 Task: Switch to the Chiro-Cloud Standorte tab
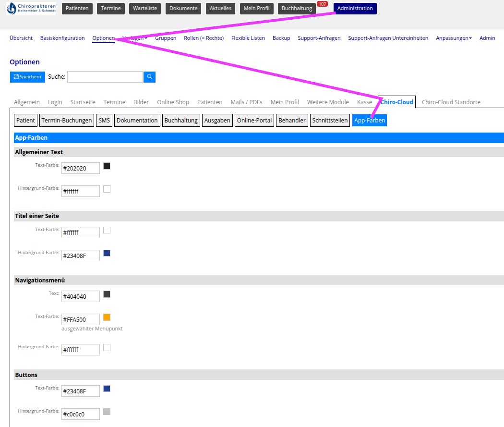451,102
